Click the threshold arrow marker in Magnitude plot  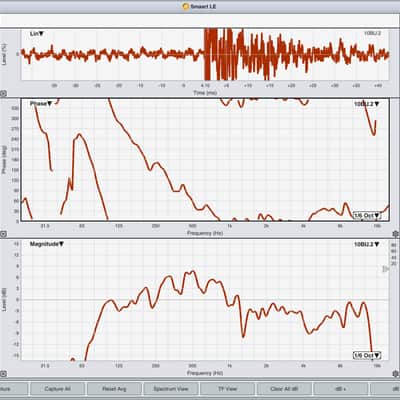click(385, 269)
